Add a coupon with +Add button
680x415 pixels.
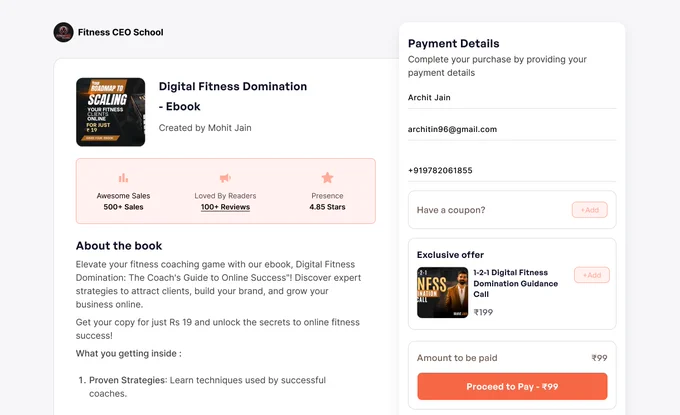(x=589, y=210)
